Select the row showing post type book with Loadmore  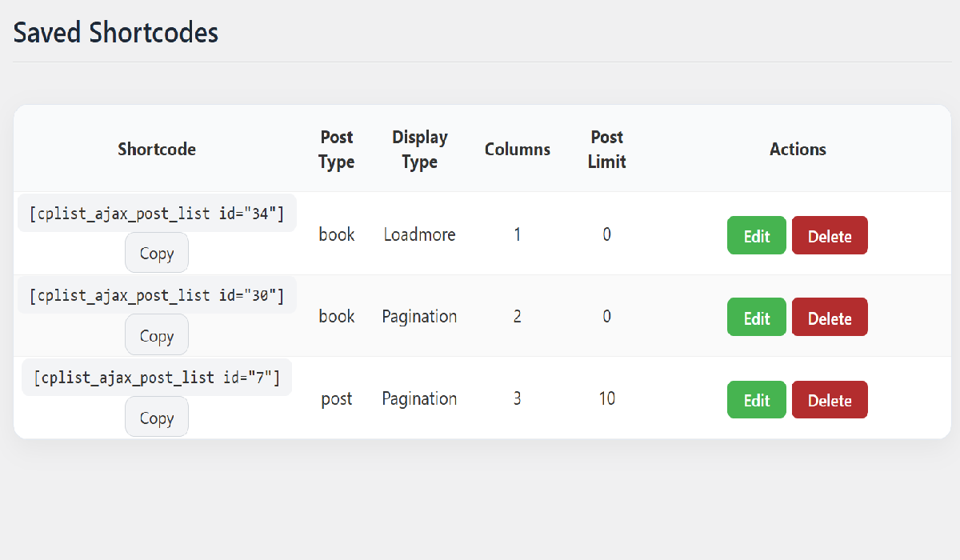pos(480,234)
